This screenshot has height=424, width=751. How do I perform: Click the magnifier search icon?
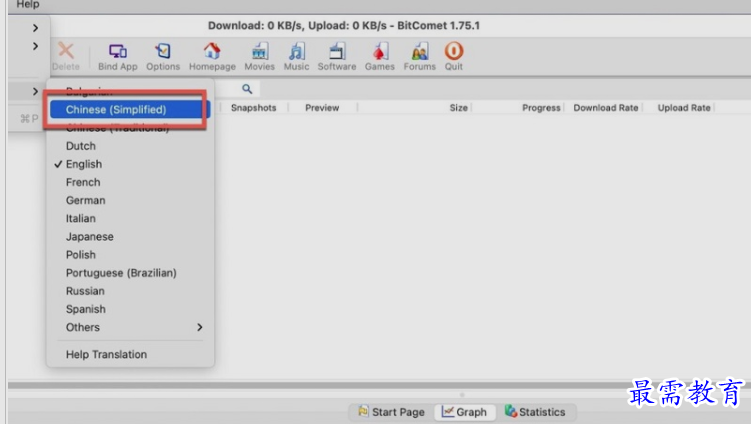point(247,89)
